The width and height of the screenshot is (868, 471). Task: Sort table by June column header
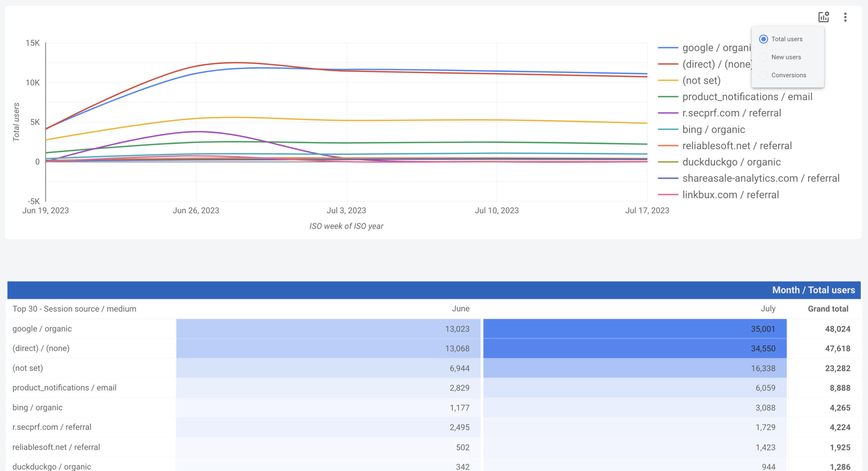(460, 309)
